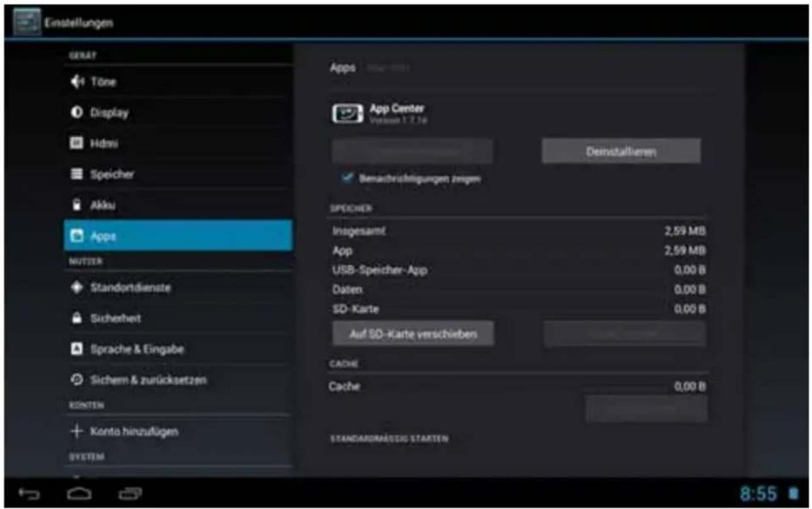Open Speicher via its storage icon
Image resolution: width=812 pixels, height=509 pixels.
[x=77, y=174]
